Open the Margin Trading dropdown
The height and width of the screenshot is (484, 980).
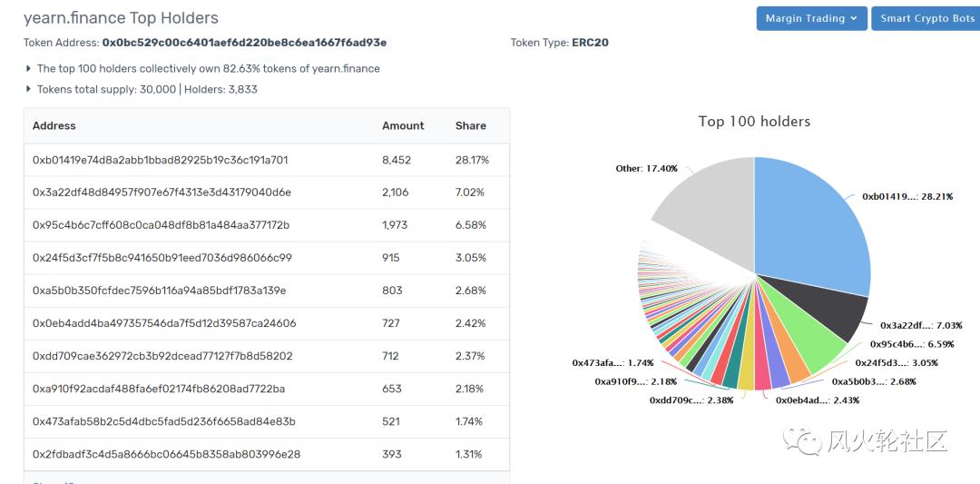812,19
